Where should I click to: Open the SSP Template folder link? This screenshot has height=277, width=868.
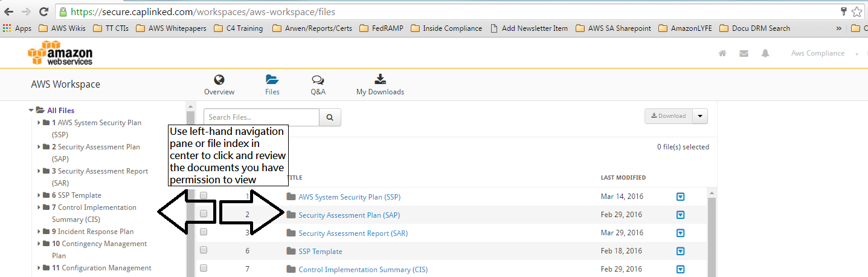pyautogui.click(x=320, y=252)
